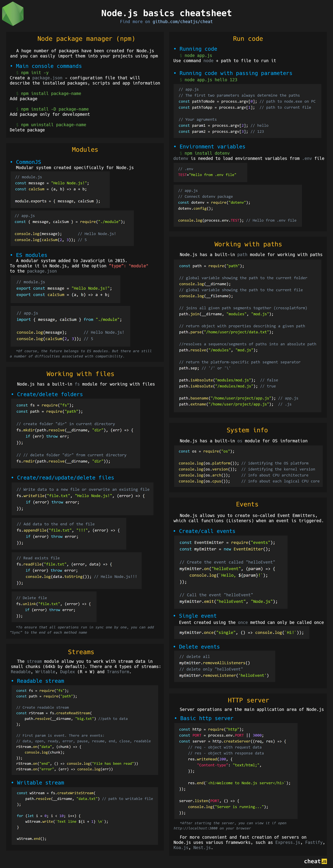Click the Run code section title

click(x=248, y=39)
